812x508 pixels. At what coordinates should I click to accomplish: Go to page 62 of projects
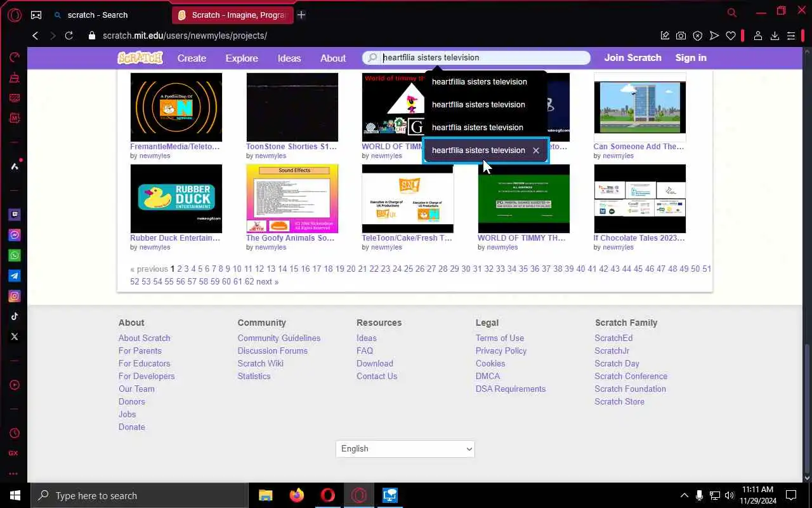[x=249, y=282]
